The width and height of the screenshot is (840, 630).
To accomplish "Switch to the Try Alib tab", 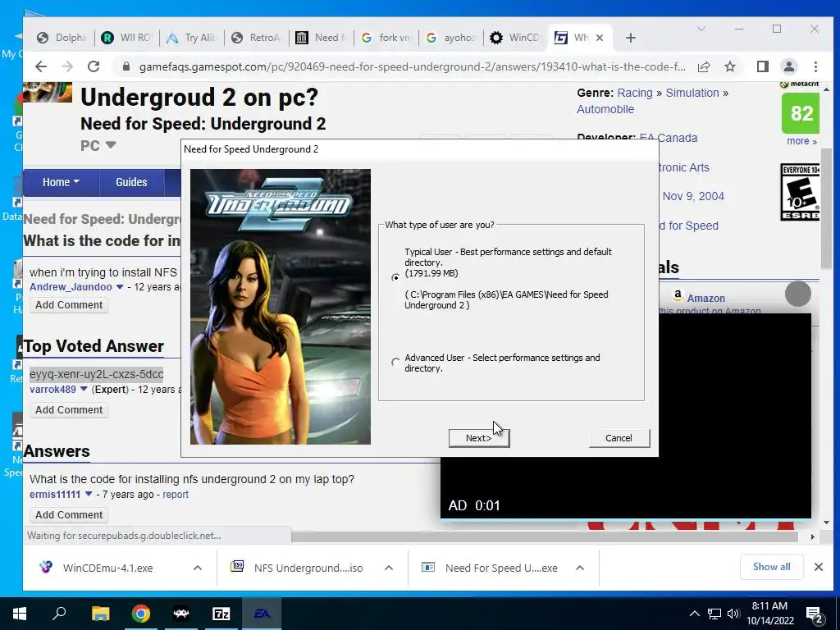I will (193, 38).
